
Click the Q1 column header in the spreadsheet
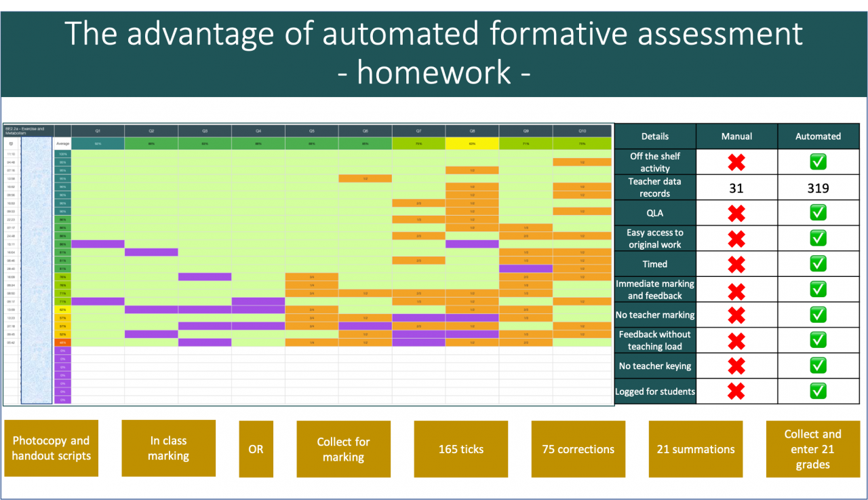tap(98, 131)
